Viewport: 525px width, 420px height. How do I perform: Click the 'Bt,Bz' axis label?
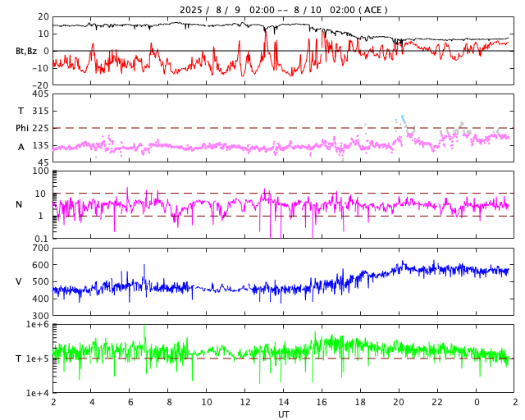(x=26, y=51)
